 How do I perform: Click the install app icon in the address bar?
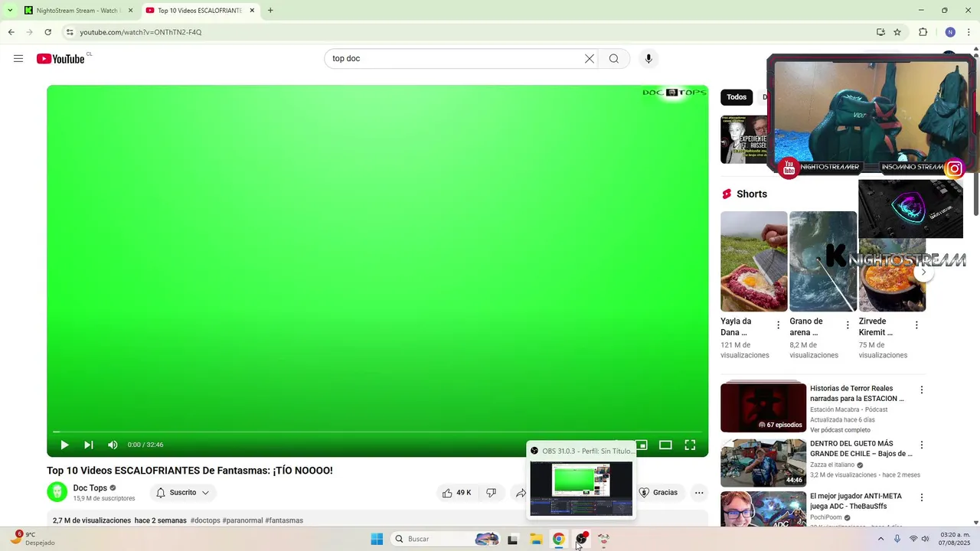point(880,32)
